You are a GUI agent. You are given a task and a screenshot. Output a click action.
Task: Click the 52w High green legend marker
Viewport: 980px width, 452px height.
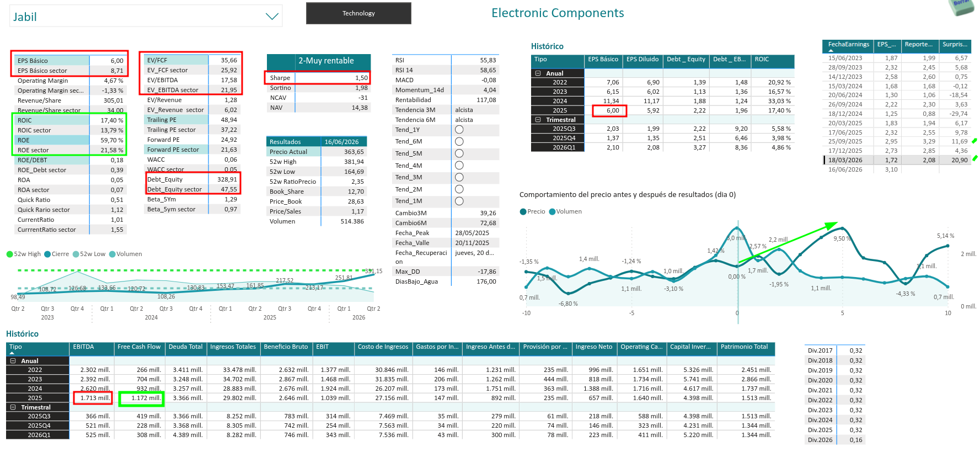[9, 254]
